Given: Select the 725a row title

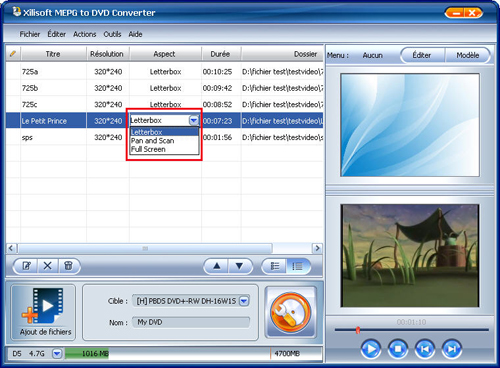Looking at the screenshot, I should (x=30, y=72).
